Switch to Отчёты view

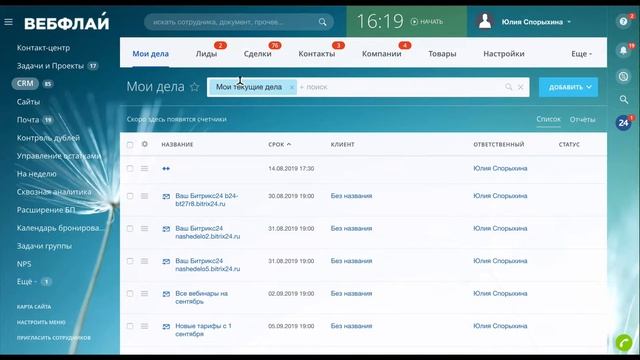[582, 119]
